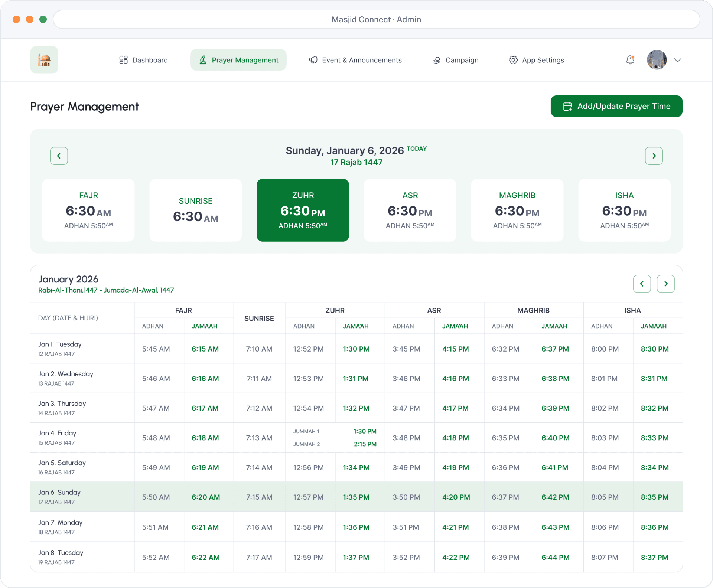Select the Prayer Management tab

(238, 60)
